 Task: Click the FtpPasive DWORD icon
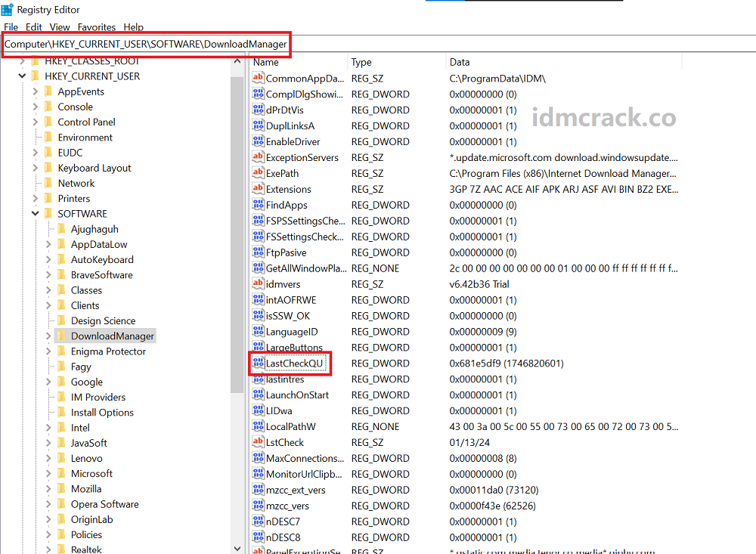(258, 252)
